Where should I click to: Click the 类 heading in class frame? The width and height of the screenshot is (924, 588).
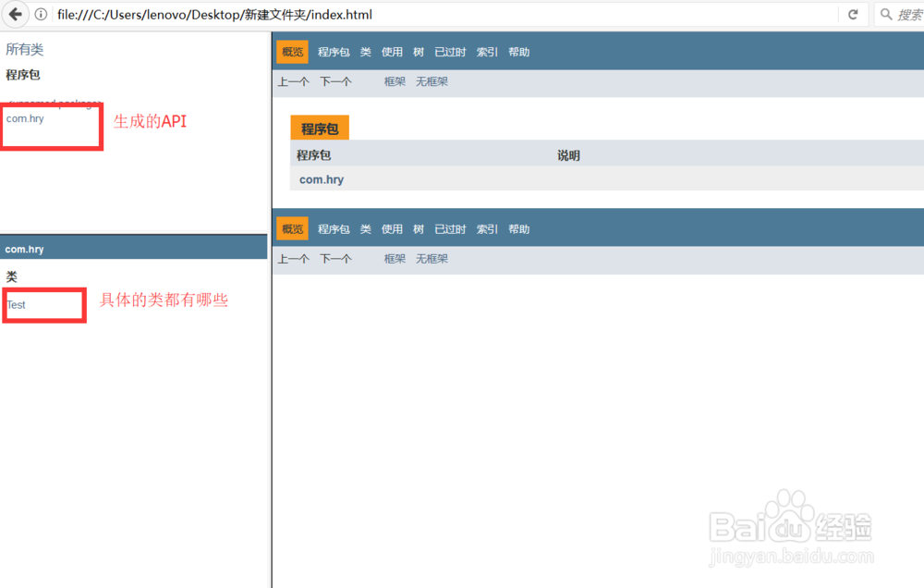(12, 276)
